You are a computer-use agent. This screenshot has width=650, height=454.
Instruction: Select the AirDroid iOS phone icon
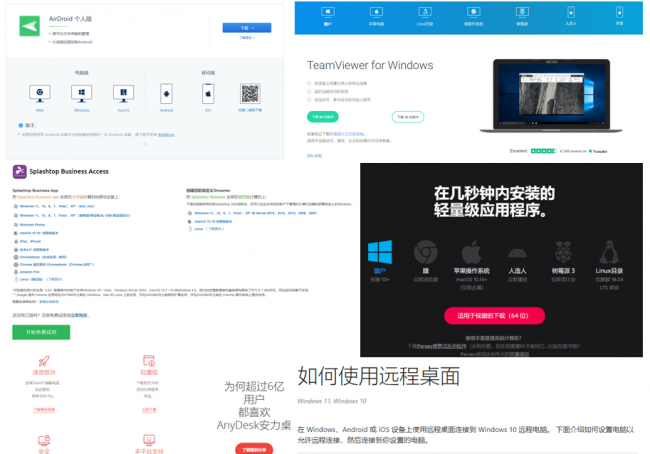(208, 94)
